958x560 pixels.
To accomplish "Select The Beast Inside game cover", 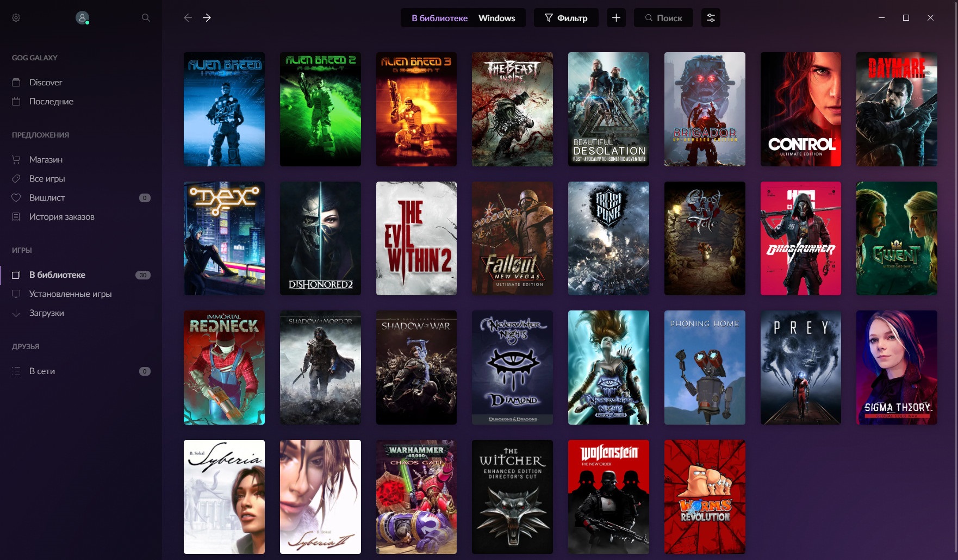I will [512, 109].
